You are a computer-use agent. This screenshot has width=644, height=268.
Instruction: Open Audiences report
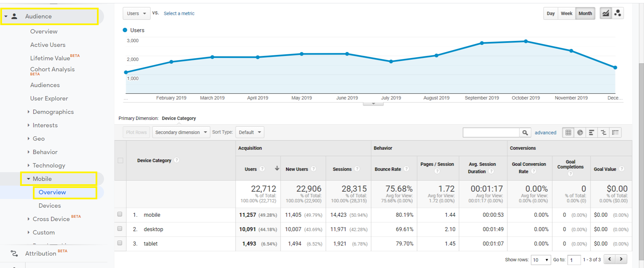click(45, 85)
